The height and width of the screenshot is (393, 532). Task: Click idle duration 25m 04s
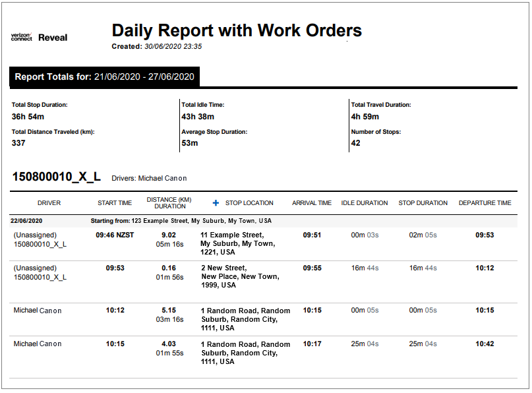click(x=365, y=344)
